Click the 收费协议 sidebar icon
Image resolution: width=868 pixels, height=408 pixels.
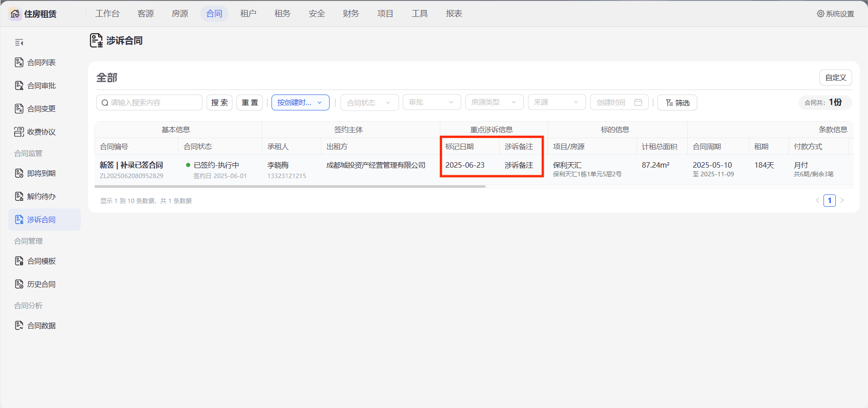pyautogui.click(x=19, y=132)
